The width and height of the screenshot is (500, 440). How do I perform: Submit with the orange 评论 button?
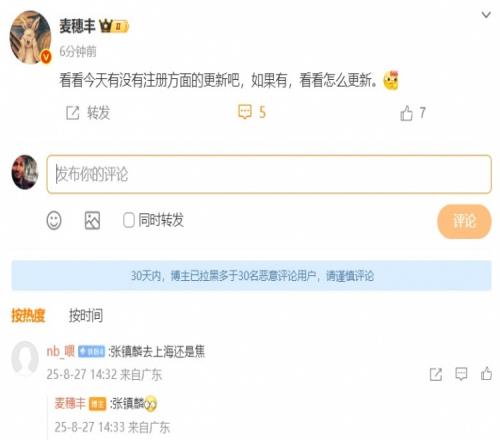(464, 221)
